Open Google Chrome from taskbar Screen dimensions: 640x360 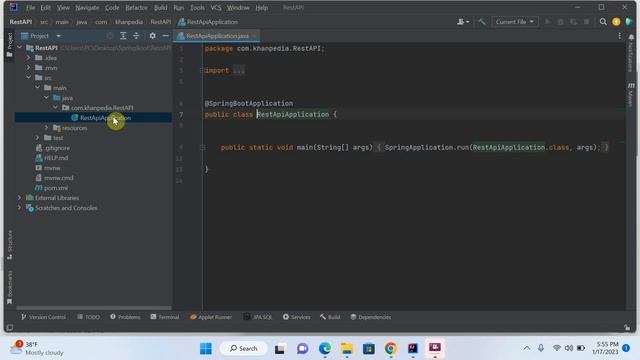point(391,348)
